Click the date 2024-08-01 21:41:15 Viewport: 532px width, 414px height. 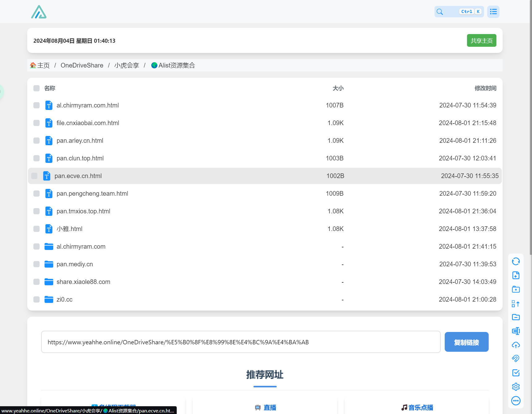pyautogui.click(x=467, y=246)
